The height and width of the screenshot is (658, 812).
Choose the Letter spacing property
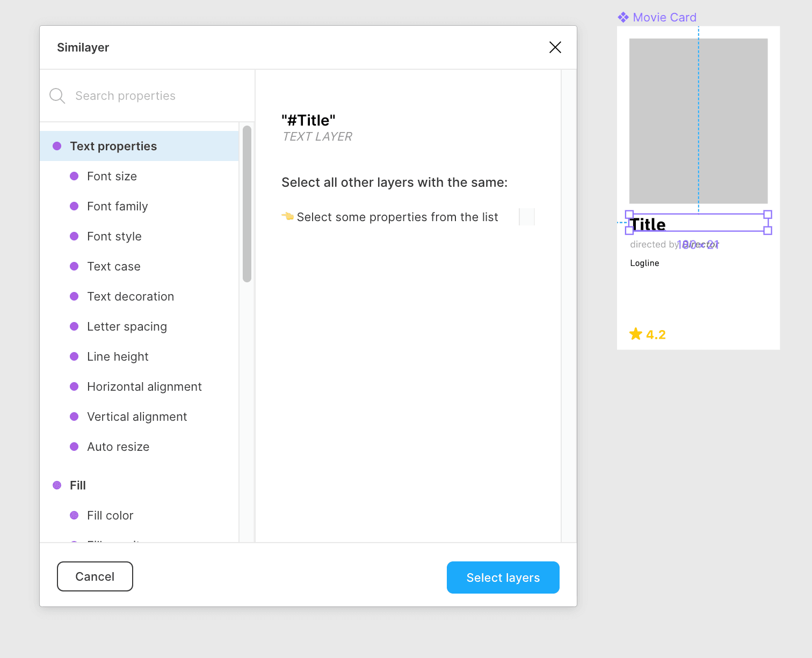[127, 327]
